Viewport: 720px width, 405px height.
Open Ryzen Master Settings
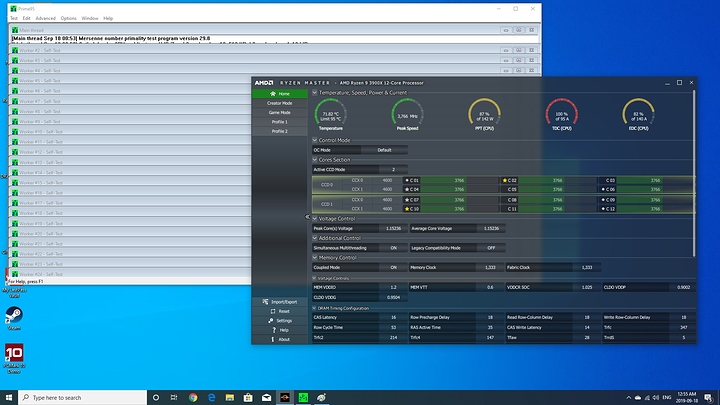280,321
